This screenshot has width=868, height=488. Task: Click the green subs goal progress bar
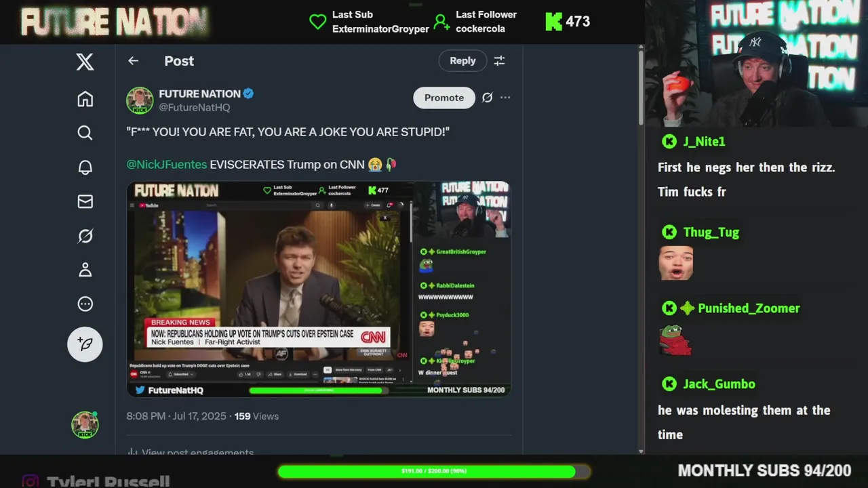pos(434,471)
